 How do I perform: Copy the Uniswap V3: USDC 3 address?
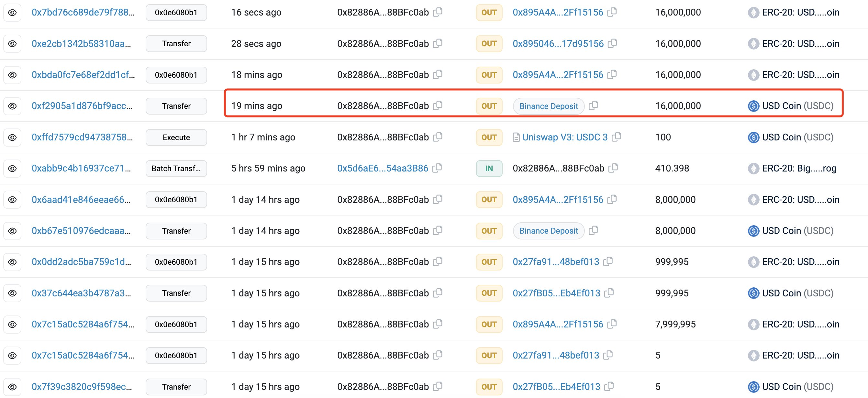coord(616,137)
